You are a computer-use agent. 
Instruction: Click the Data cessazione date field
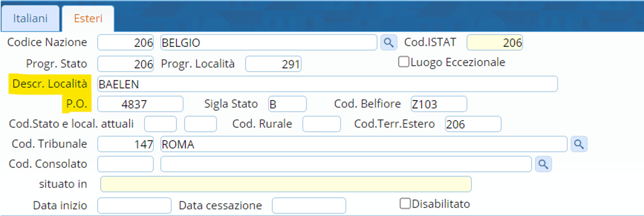point(309,205)
